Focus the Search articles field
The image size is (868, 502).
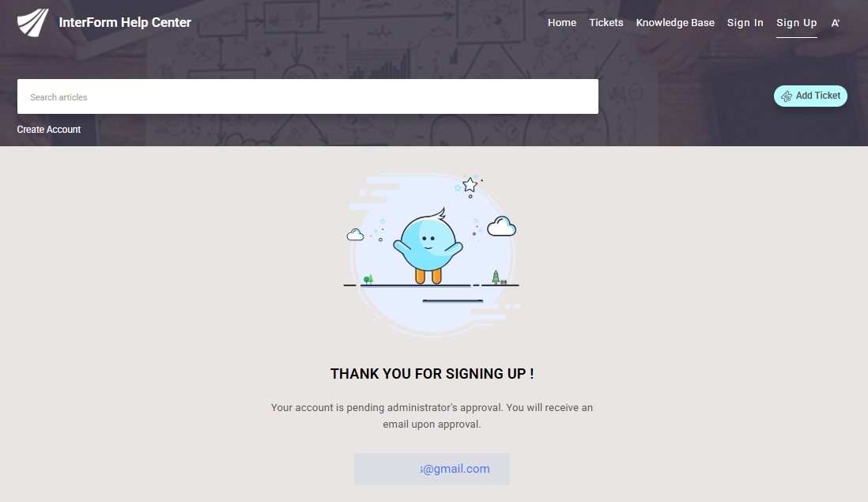308,96
